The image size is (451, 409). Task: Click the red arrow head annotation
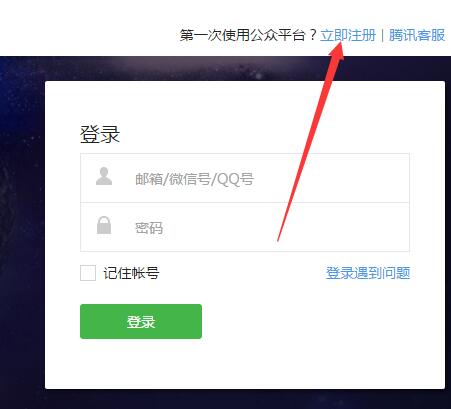(x=337, y=50)
